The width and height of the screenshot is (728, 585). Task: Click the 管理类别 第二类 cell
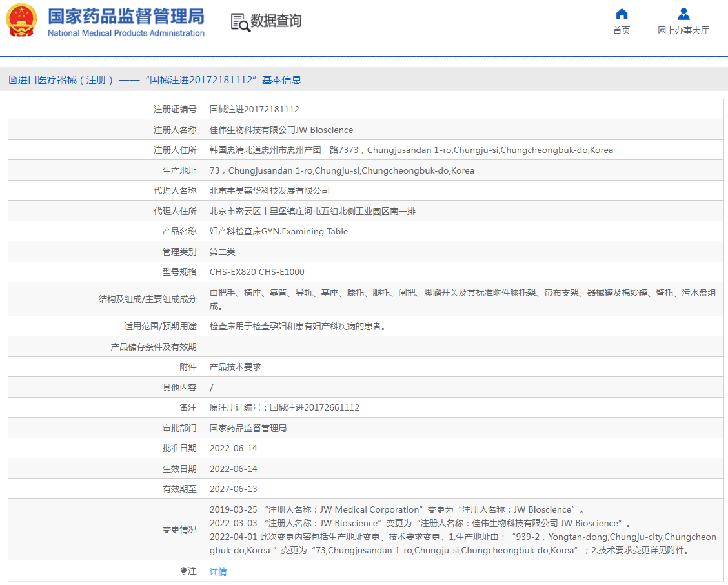223,251
